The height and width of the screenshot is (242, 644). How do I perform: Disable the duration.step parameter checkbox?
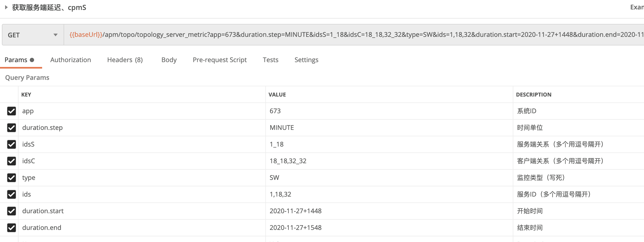click(12, 128)
